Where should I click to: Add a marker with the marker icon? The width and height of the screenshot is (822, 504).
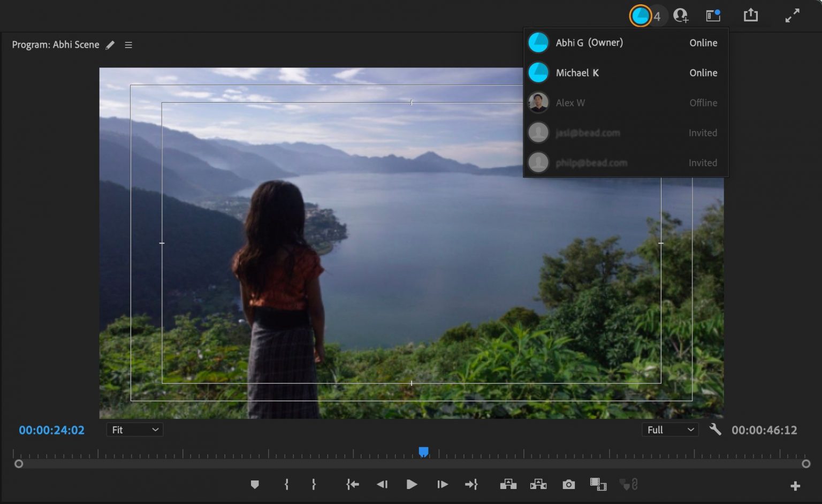point(255,484)
